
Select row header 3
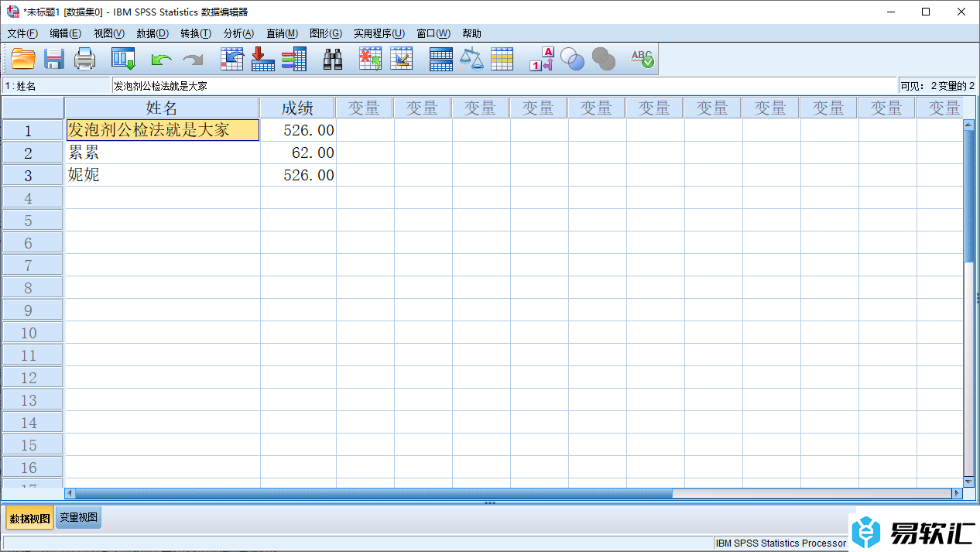pos(33,175)
